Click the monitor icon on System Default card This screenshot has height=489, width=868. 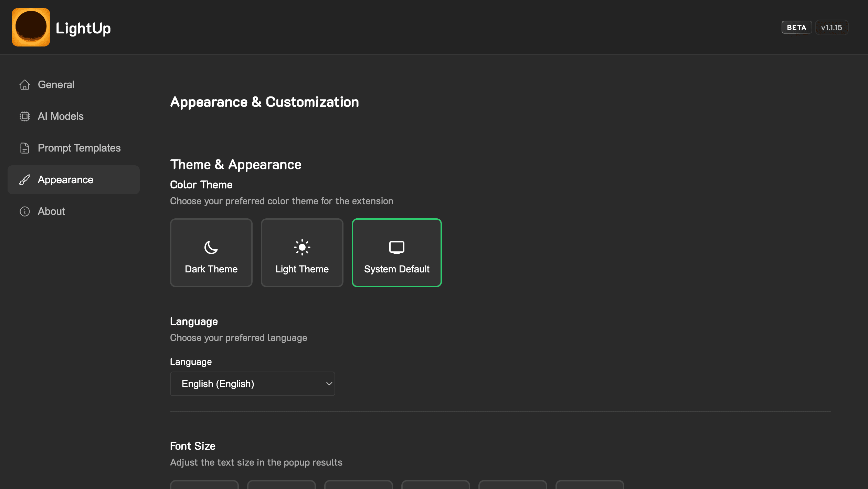click(396, 247)
